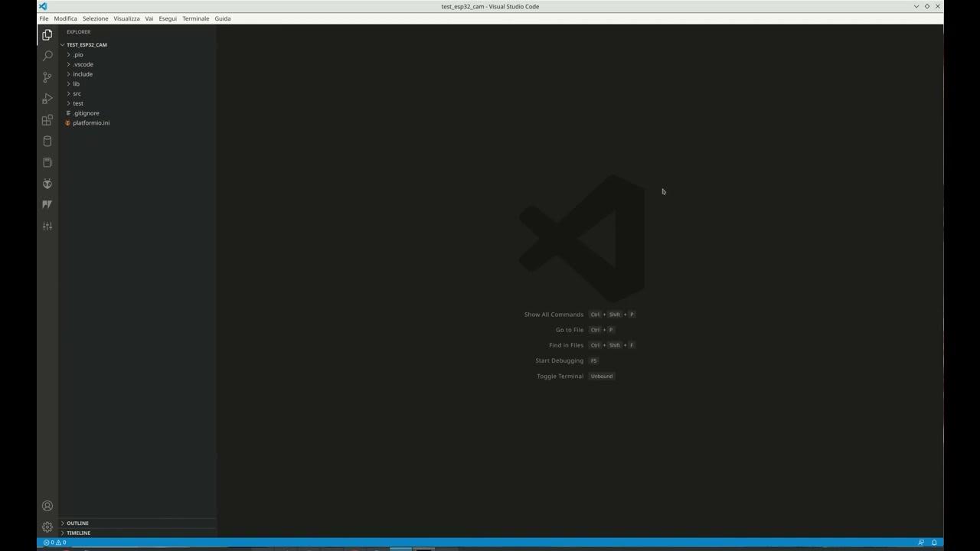Show errors and warnings from status bar
The image size is (980, 551).
pos(54,543)
